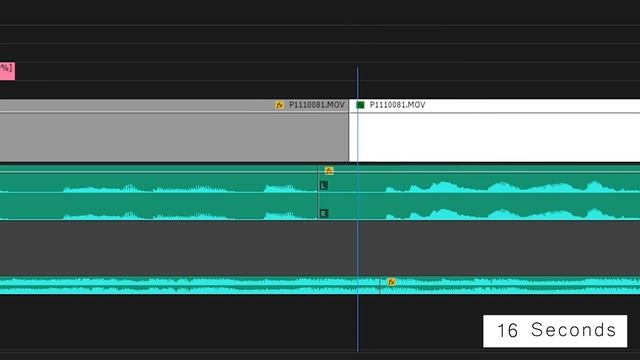640x360 pixels.
Task: Click the L channel indicator on audio clip
Action: (323, 186)
